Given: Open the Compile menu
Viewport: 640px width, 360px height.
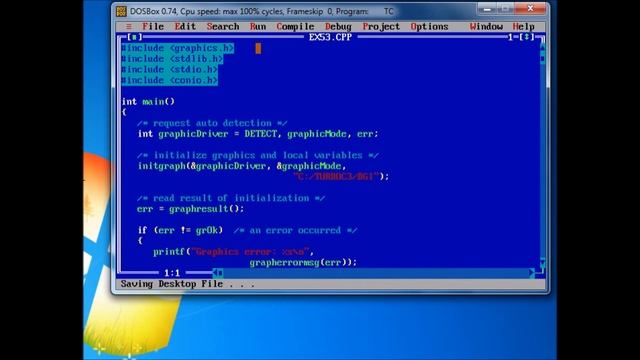Looking at the screenshot, I should pos(295,27).
